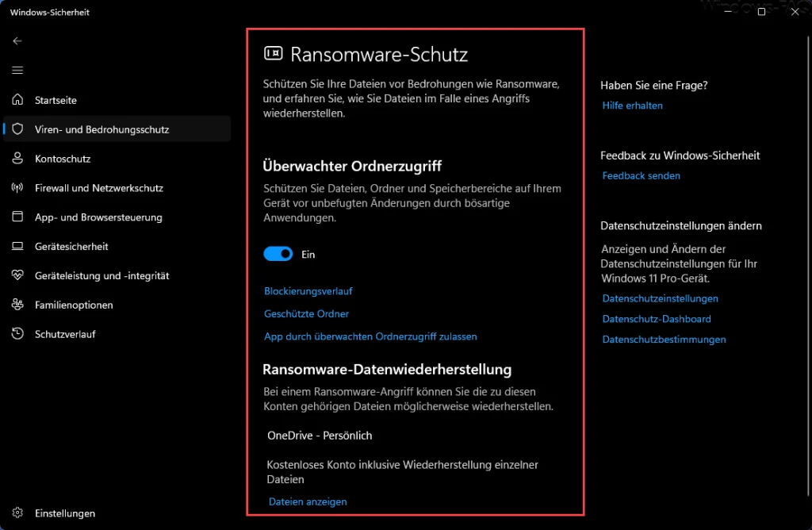Click the Familienoptionen people icon

coord(17,305)
